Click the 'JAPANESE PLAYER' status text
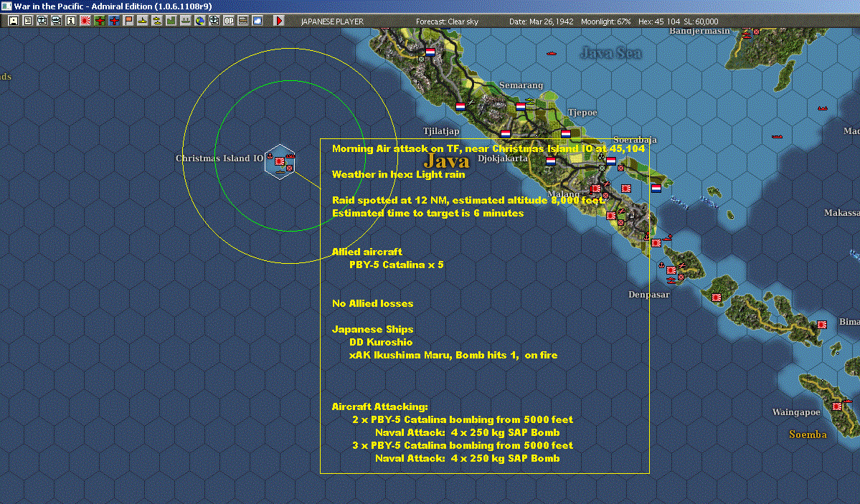The width and height of the screenshot is (860, 504). tap(332, 22)
